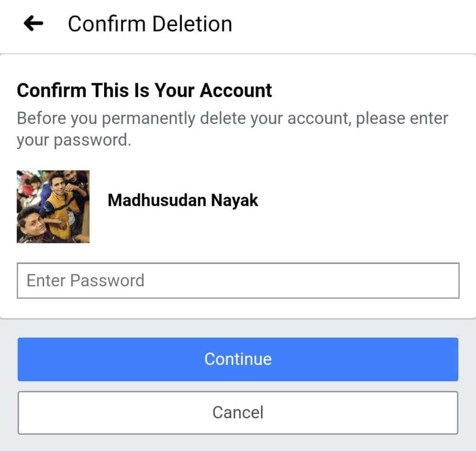The width and height of the screenshot is (476, 451).
Task: Open the account photo thumbnail
Action: tap(53, 206)
